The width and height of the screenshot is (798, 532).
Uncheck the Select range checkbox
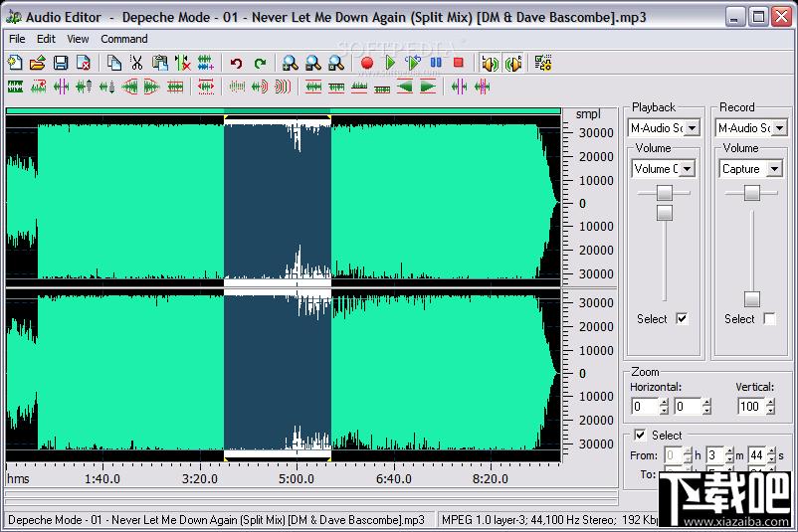pyautogui.click(x=640, y=435)
